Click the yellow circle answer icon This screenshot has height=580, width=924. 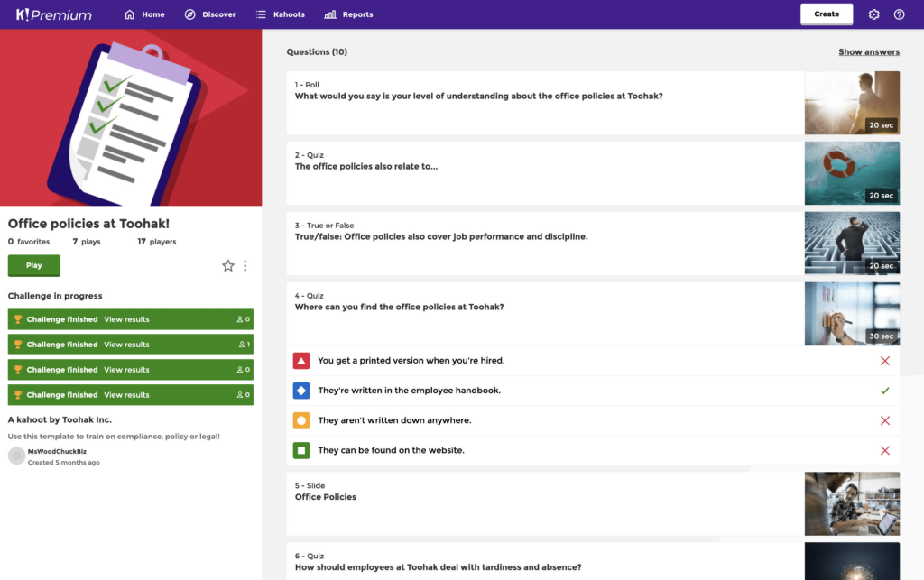click(301, 420)
